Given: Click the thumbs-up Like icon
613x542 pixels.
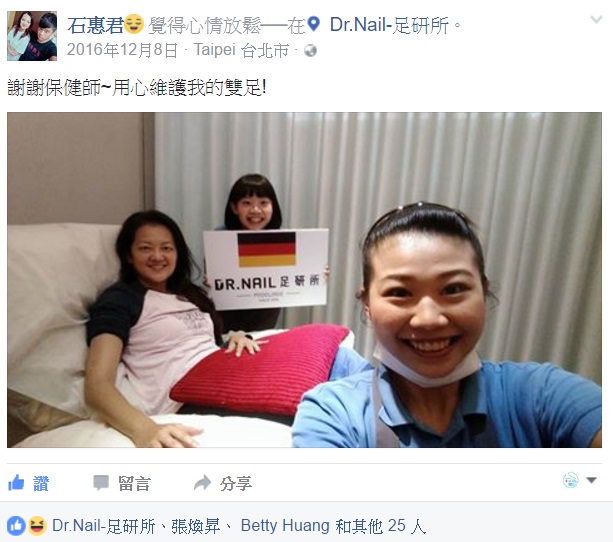Looking at the screenshot, I should pos(16,483).
